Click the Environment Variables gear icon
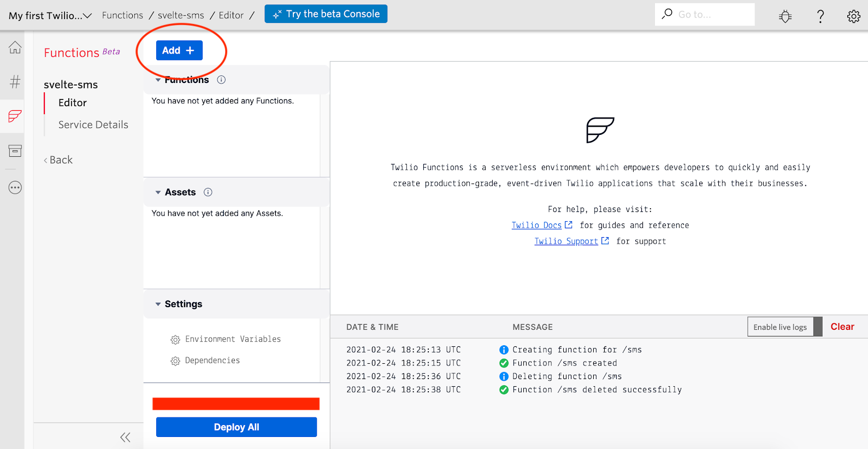 click(175, 340)
